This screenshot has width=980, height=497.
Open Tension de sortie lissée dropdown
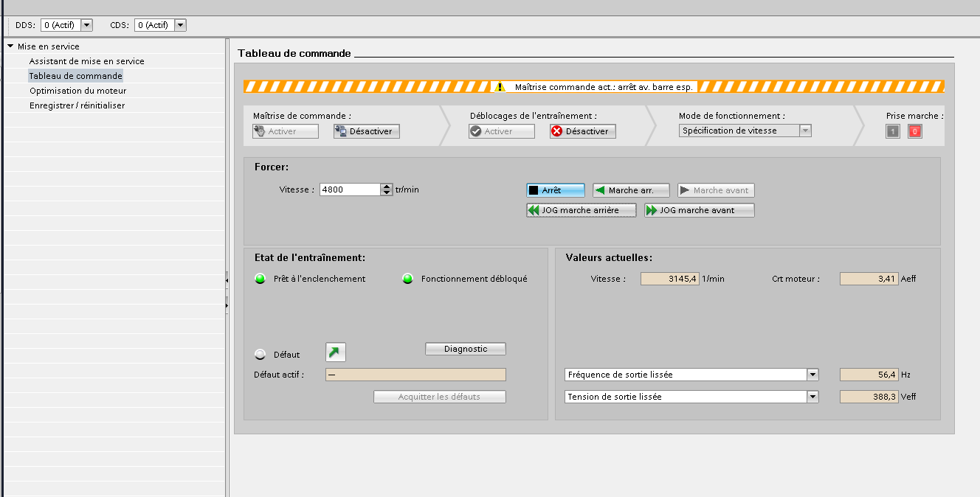(812, 397)
